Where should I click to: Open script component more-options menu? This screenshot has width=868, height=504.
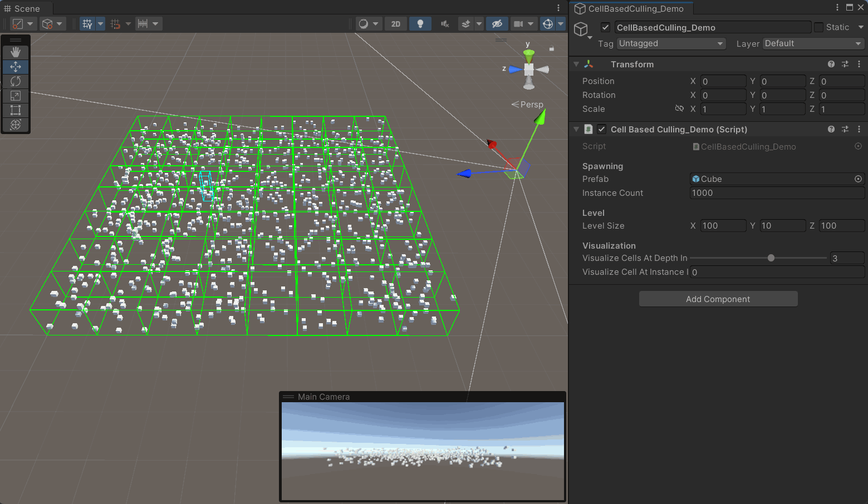859,129
